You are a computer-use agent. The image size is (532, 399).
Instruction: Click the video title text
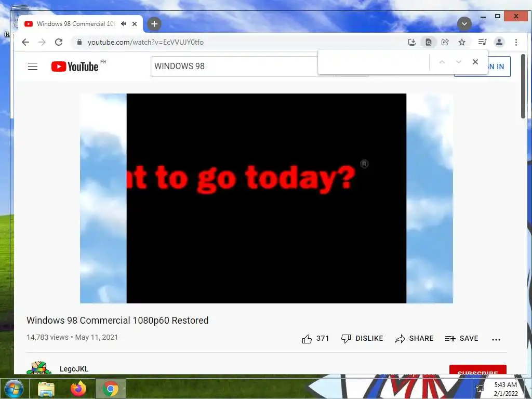pos(117,320)
